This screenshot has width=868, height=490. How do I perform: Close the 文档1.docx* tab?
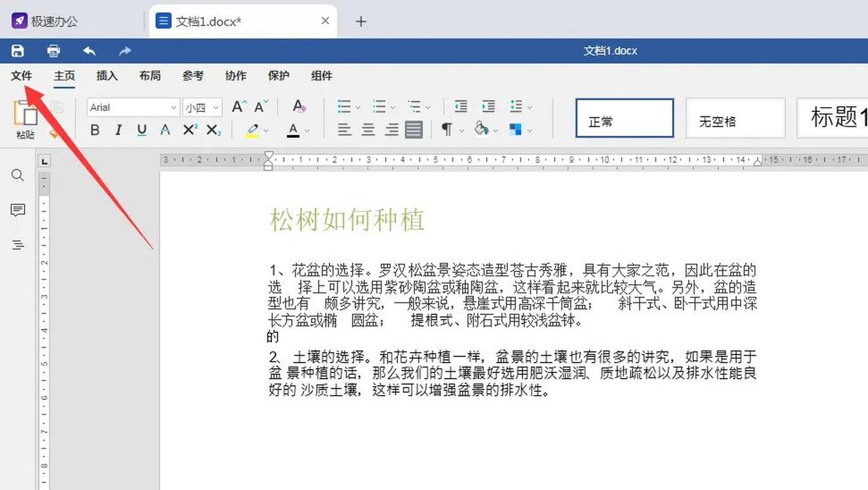(325, 21)
